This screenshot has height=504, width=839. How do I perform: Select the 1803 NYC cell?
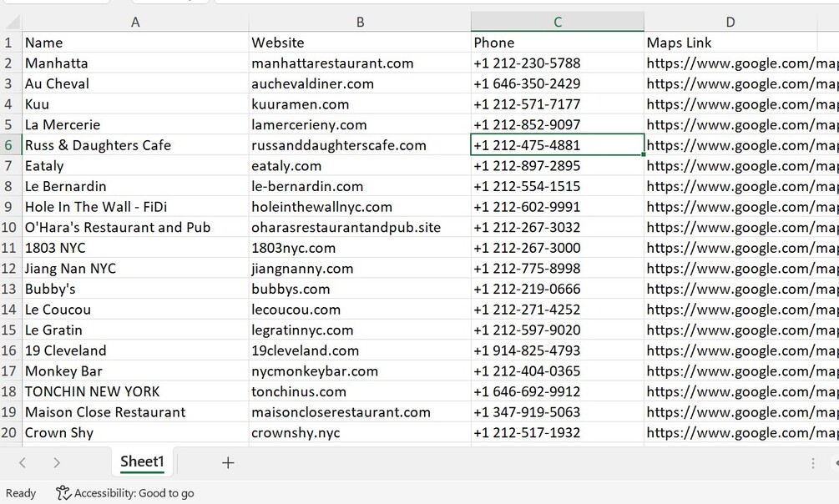[x=135, y=248]
